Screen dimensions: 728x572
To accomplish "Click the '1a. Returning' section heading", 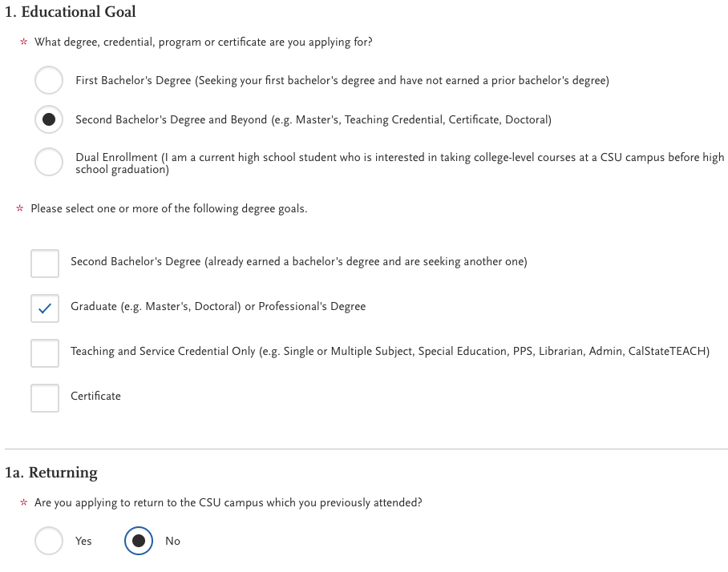I will pyautogui.click(x=51, y=473).
